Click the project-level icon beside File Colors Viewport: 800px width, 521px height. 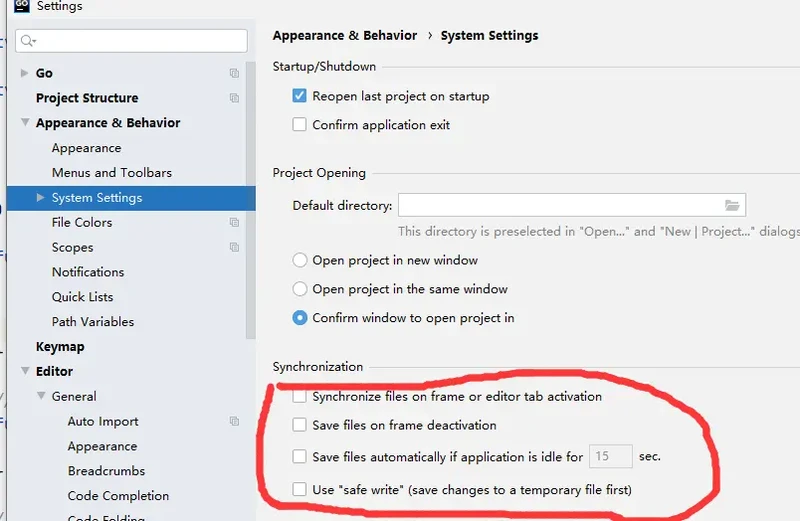(x=234, y=223)
